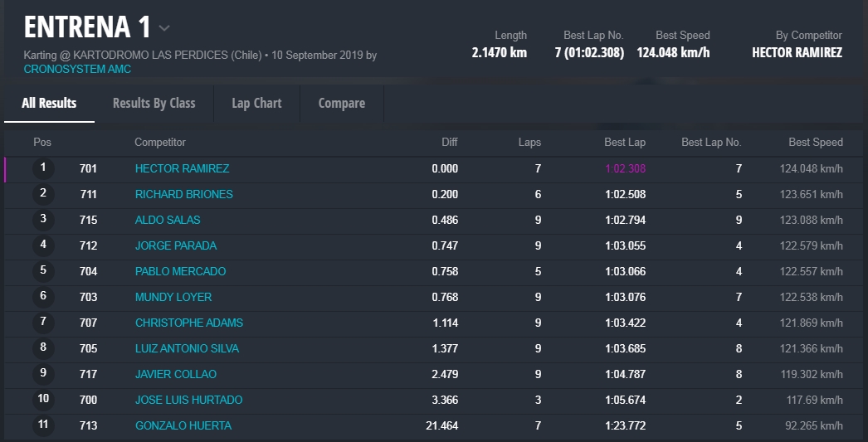The width and height of the screenshot is (868, 442).
Task: Open GONZALO HUERTA competitor page
Action: click(183, 425)
